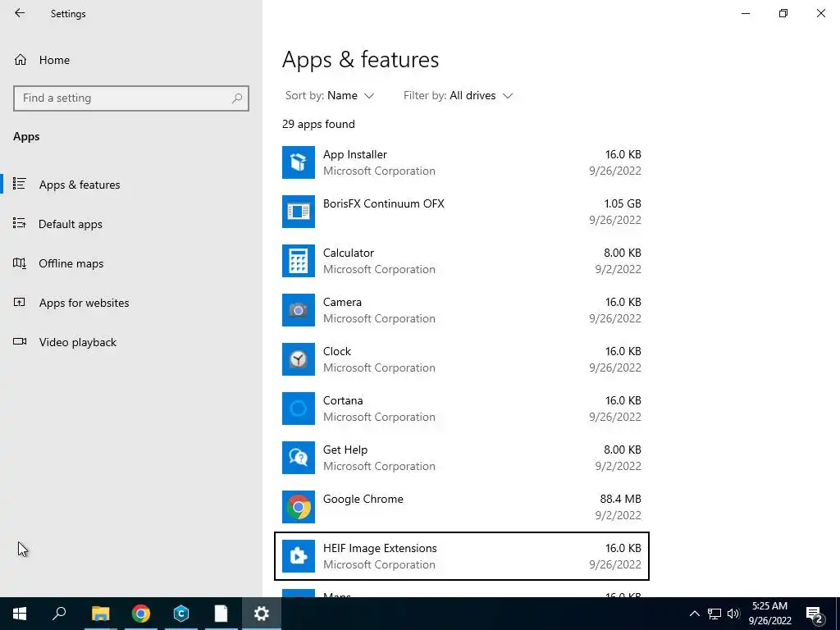
Task: Select the App Installer name
Action: pos(354,154)
